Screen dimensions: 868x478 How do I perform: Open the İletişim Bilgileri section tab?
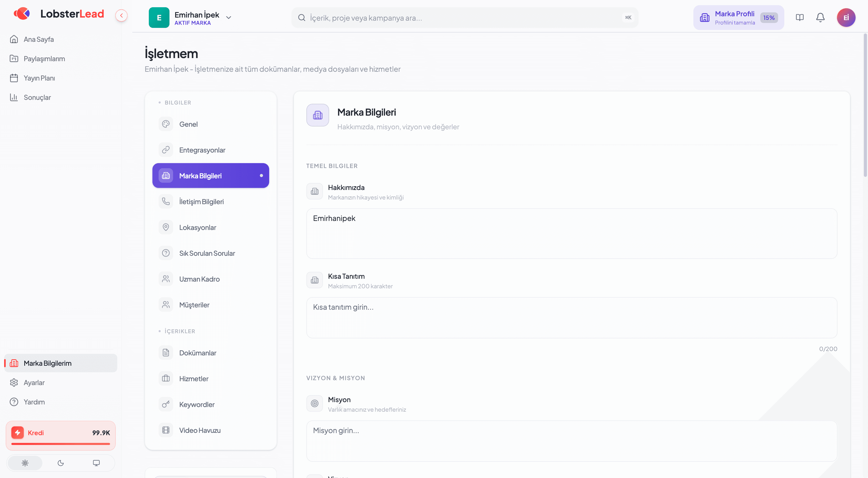(211, 202)
